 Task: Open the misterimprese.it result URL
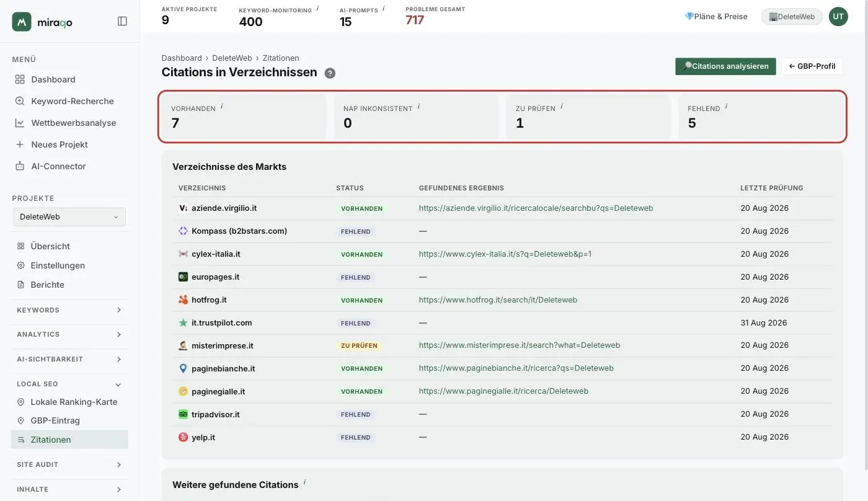coord(520,345)
